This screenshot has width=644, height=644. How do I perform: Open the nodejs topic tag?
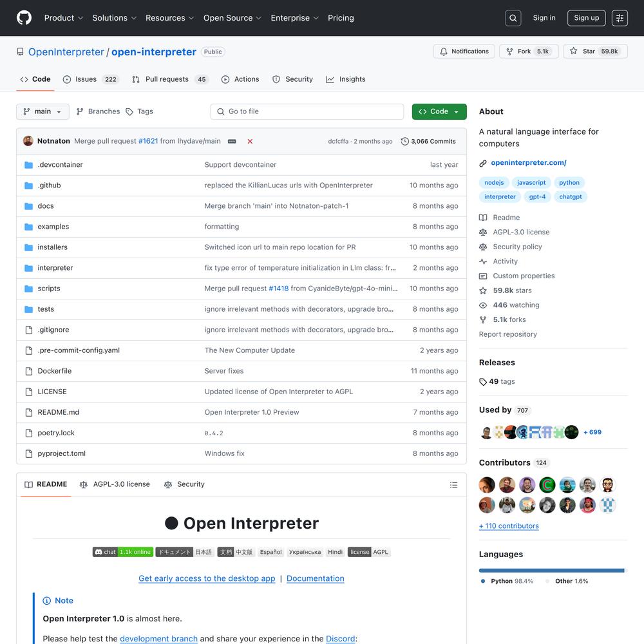[x=494, y=183]
